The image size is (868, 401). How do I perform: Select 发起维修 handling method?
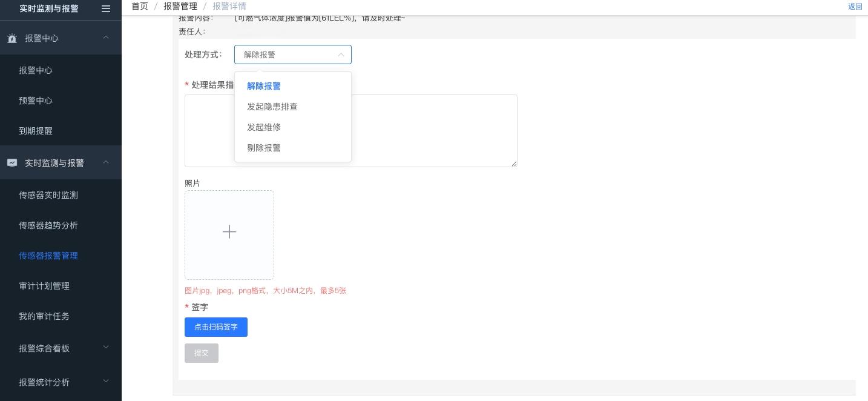[264, 127]
